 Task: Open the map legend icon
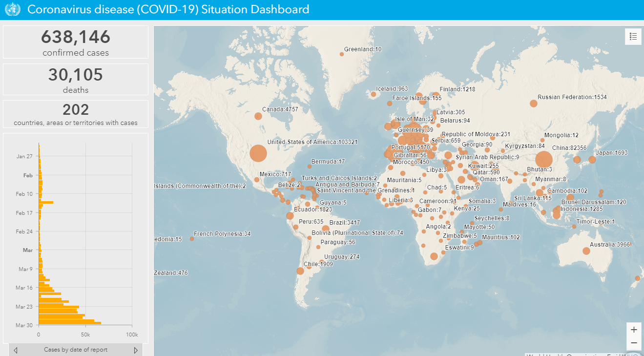[x=633, y=37]
